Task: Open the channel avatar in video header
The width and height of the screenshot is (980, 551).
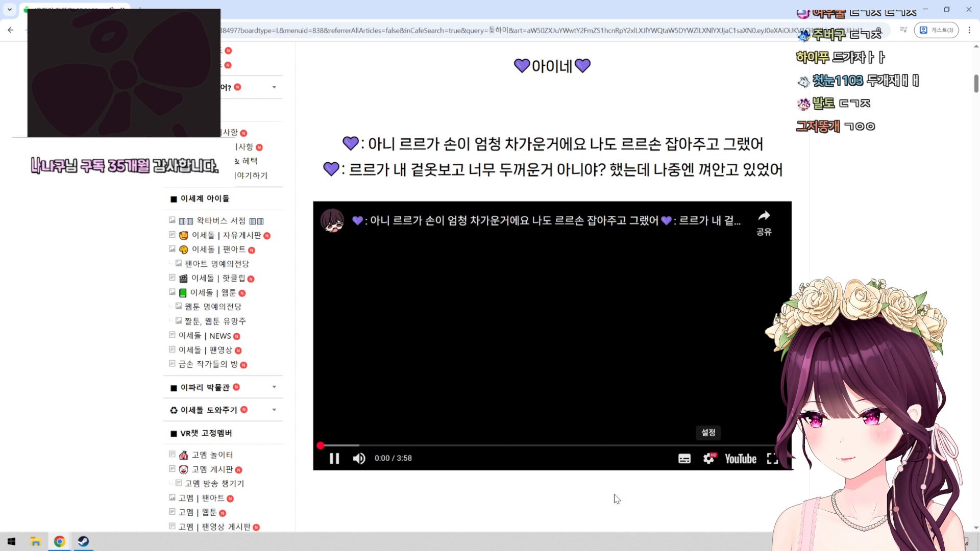Action: coord(332,220)
